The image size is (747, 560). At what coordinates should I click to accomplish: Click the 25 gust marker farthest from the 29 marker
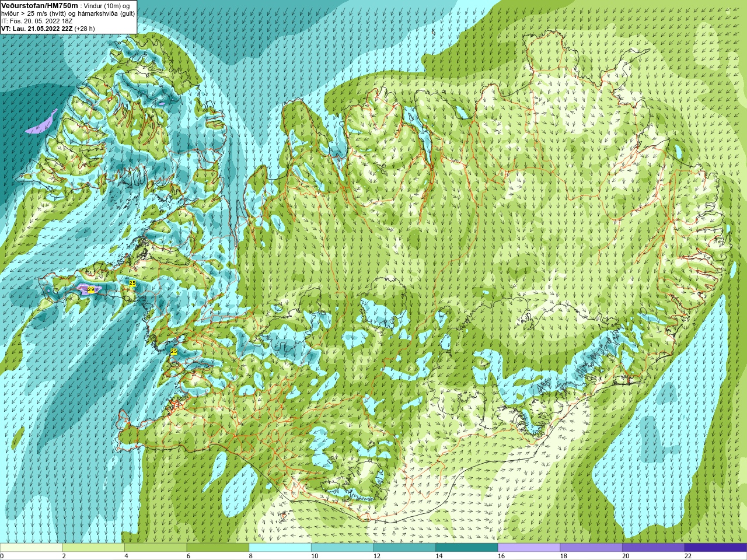coord(174,351)
